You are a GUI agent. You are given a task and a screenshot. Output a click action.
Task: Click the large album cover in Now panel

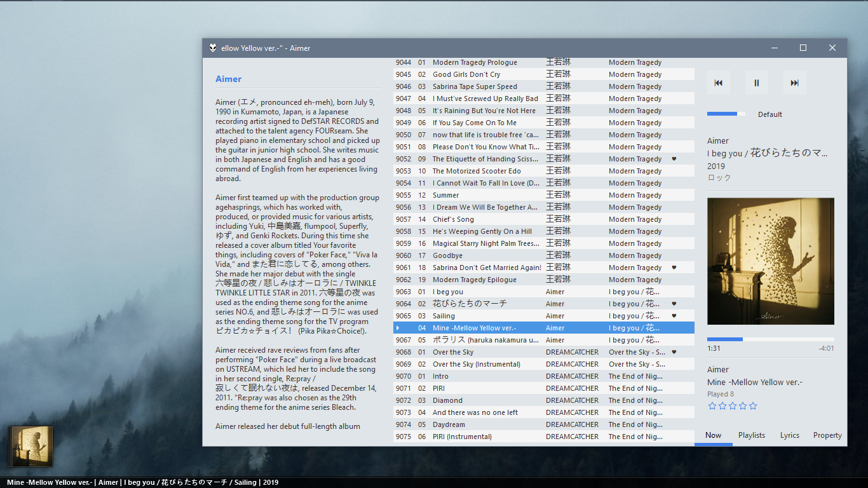(x=771, y=261)
